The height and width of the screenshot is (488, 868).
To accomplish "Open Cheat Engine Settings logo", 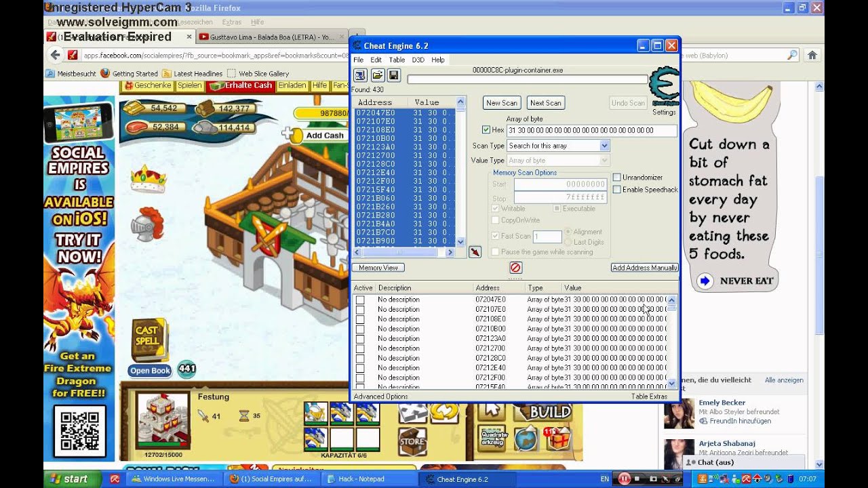I will coord(664,87).
